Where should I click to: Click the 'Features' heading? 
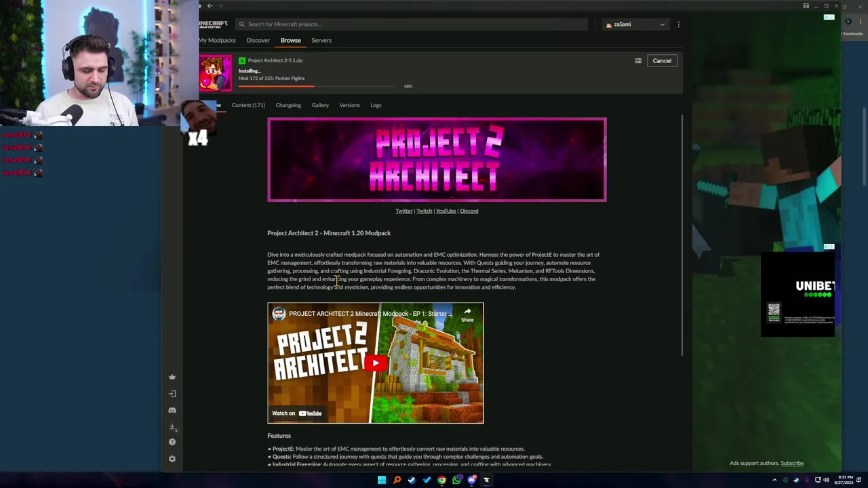point(279,436)
